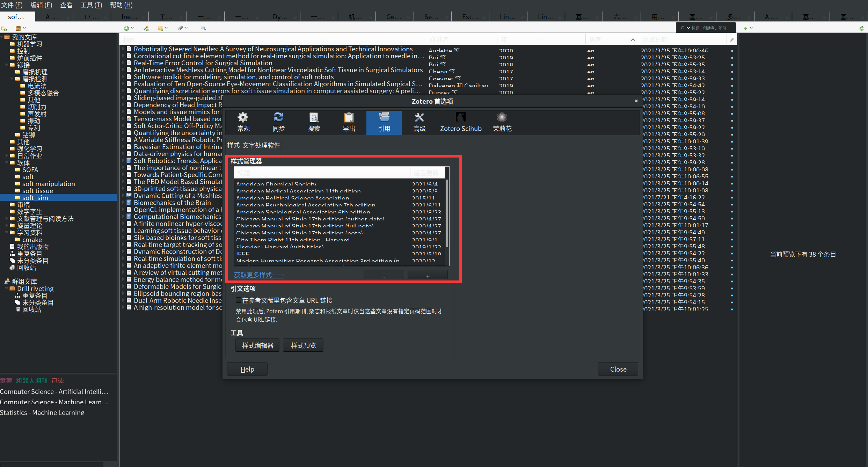Enable including article URLs in references
The height and width of the screenshot is (467, 868).
coord(238,300)
